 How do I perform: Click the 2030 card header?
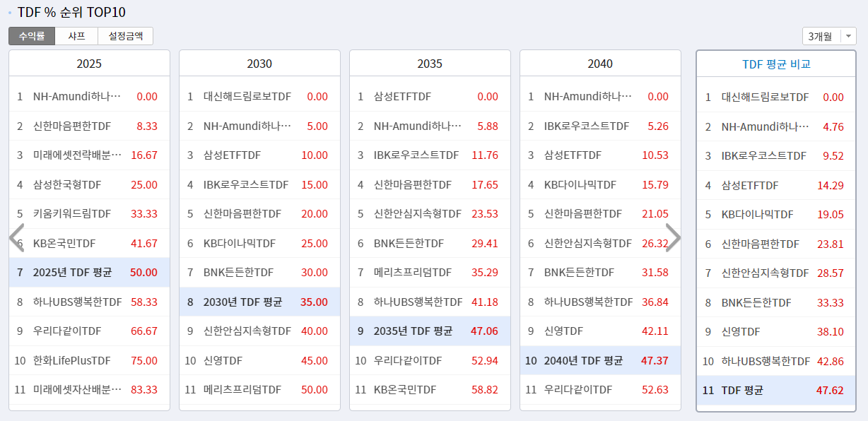(259, 64)
